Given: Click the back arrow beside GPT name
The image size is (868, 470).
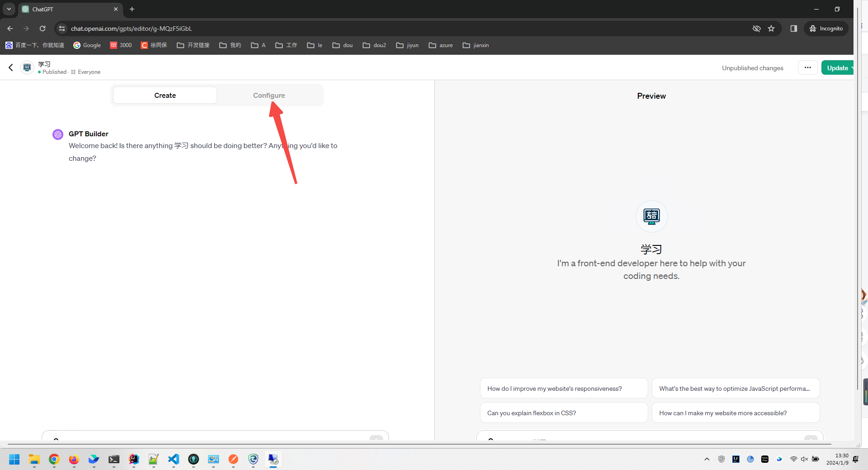Looking at the screenshot, I should (x=11, y=67).
